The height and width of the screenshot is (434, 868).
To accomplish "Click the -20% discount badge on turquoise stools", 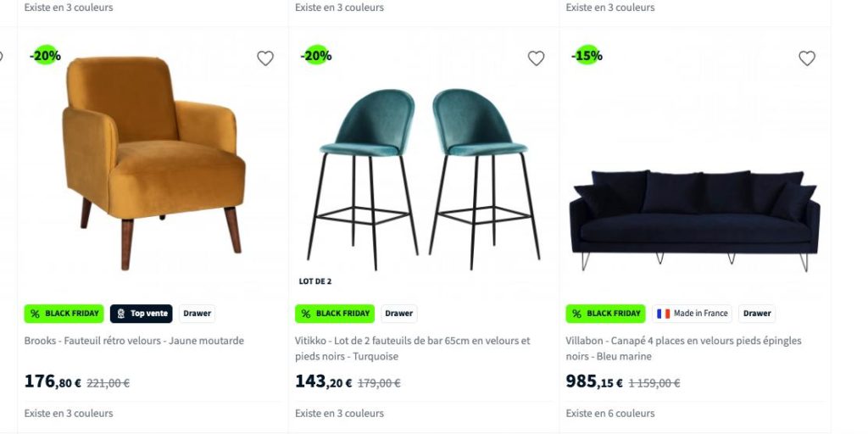I will click(x=316, y=55).
